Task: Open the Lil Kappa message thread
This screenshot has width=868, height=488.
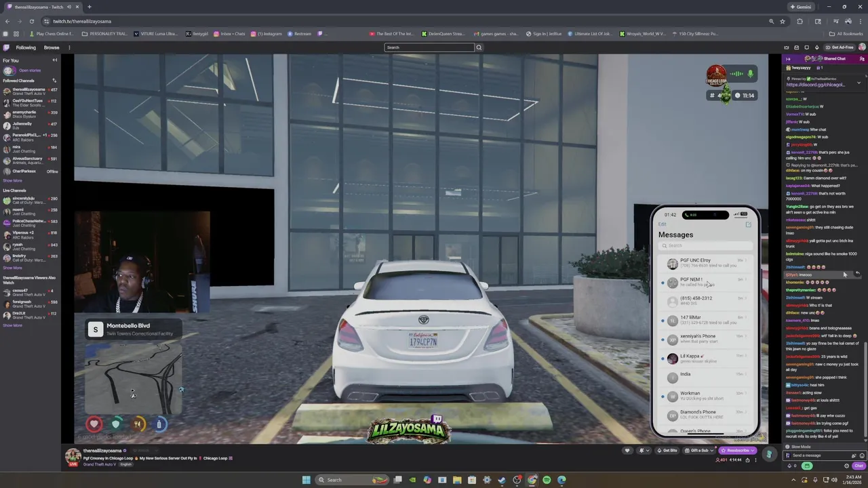Action: 705,359
